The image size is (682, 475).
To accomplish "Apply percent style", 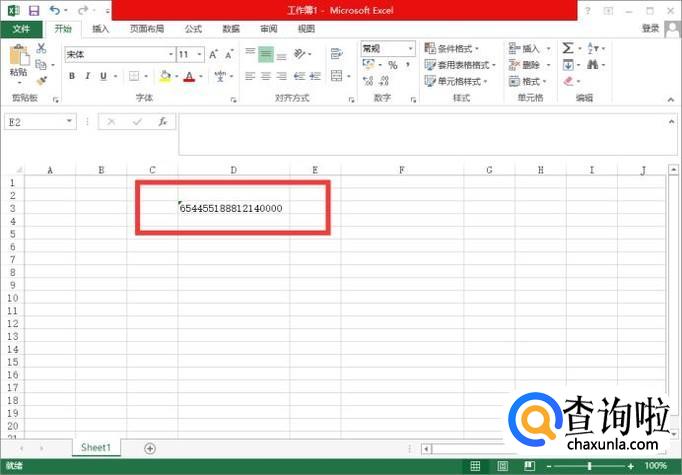I will coord(393,65).
